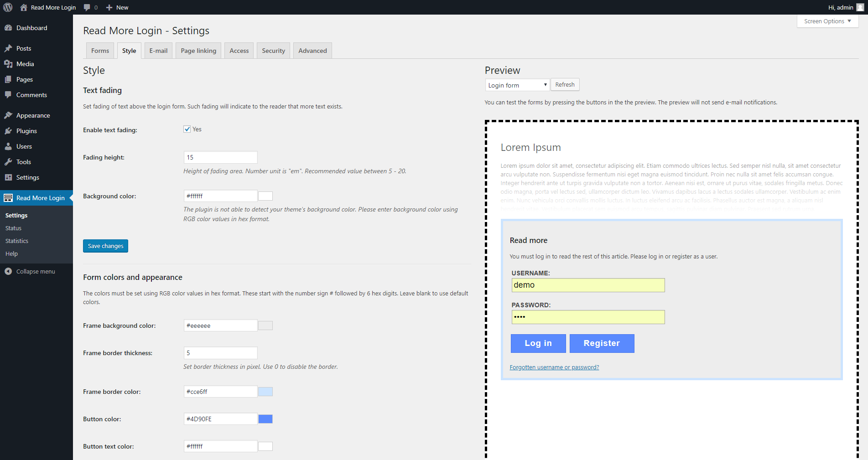Click the Username field containing demo
Image resolution: width=868 pixels, height=460 pixels.
587,285
